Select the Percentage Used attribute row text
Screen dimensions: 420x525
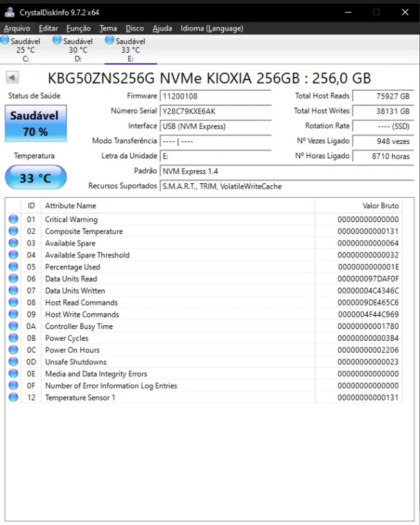(73, 267)
